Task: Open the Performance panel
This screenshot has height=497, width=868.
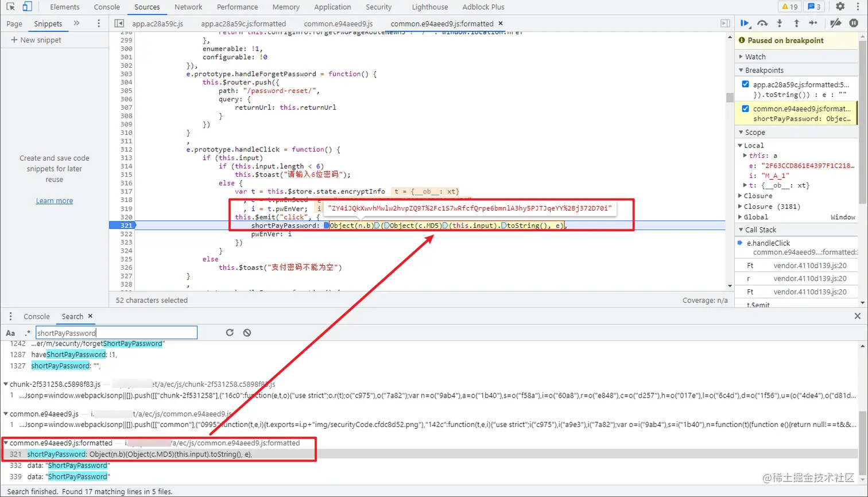Action: pos(238,7)
